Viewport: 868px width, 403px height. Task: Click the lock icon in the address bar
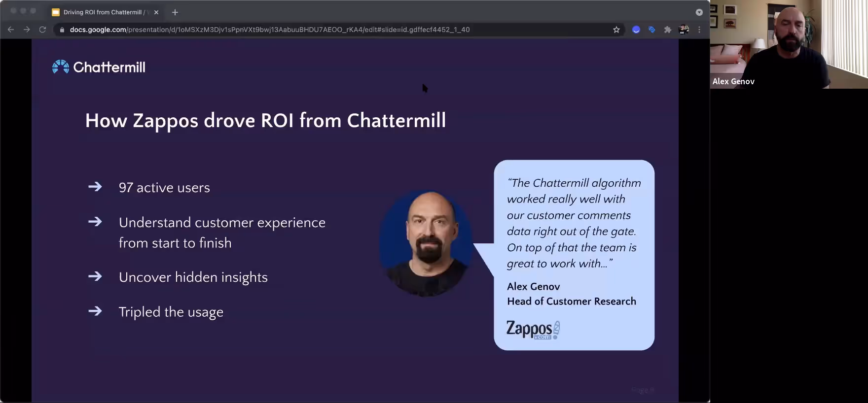tap(62, 30)
